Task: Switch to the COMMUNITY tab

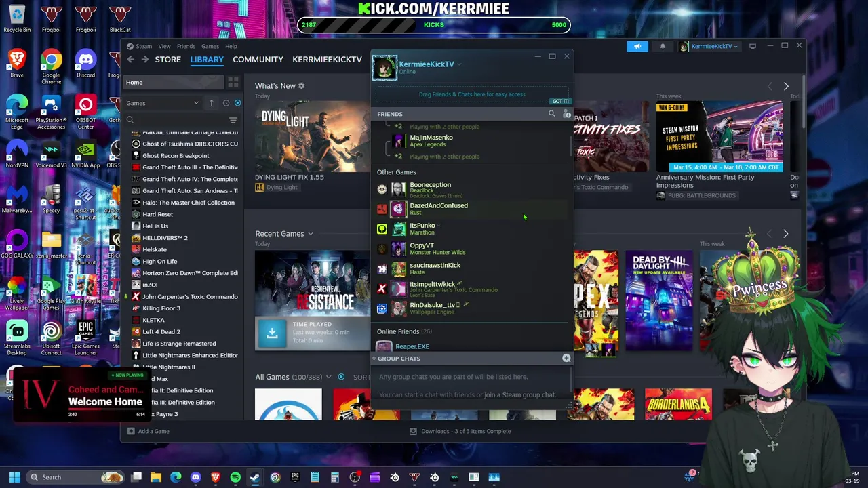Action: pyautogui.click(x=258, y=60)
